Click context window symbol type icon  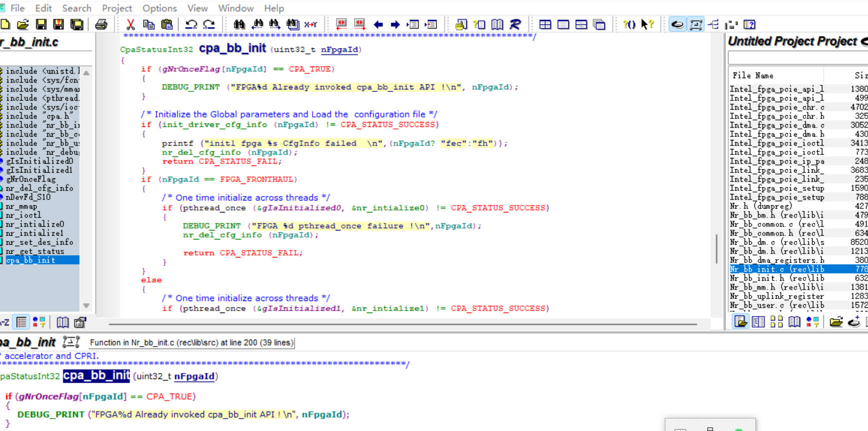tap(71, 342)
